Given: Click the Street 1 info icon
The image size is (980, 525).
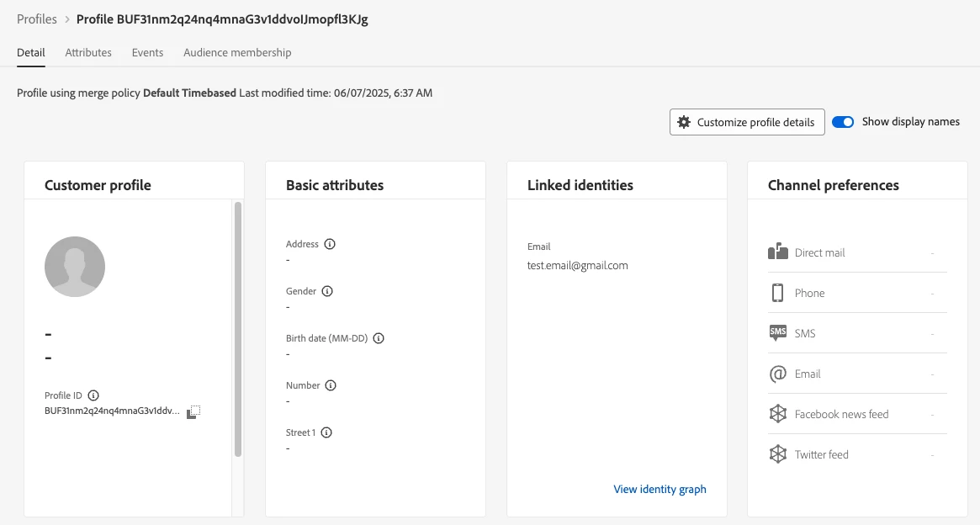Looking at the screenshot, I should (326, 432).
